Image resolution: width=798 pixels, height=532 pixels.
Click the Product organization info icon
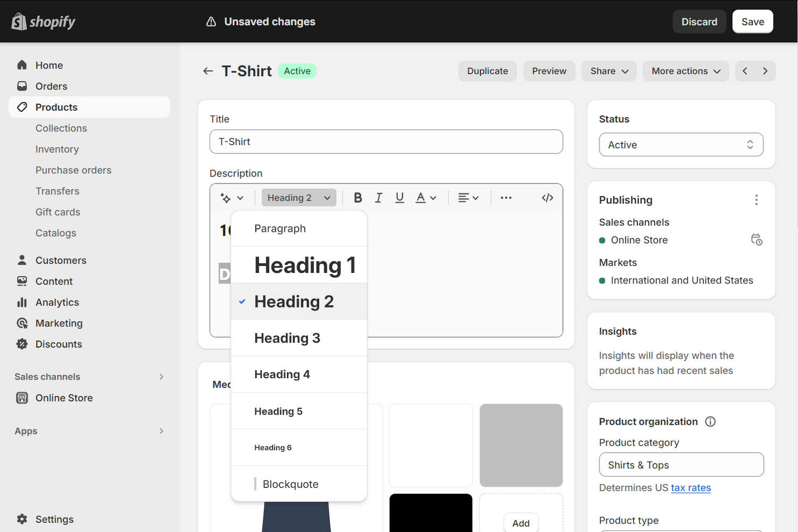pyautogui.click(x=710, y=421)
